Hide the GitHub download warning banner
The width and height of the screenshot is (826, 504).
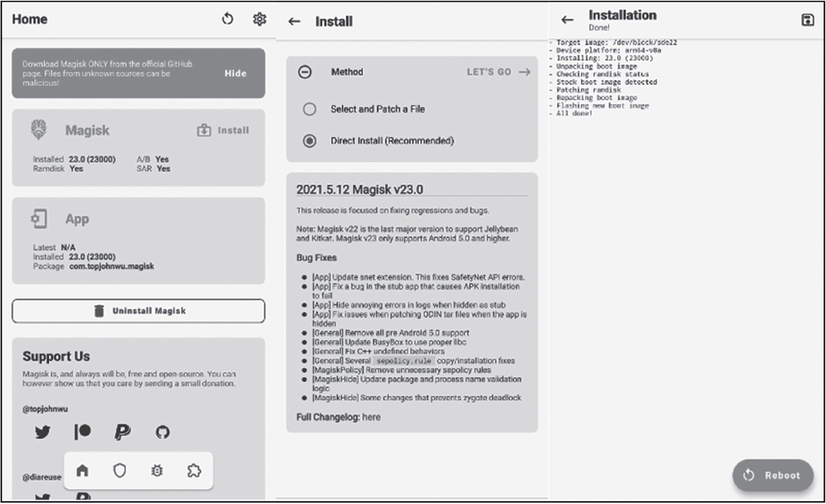click(x=235, y=74)
